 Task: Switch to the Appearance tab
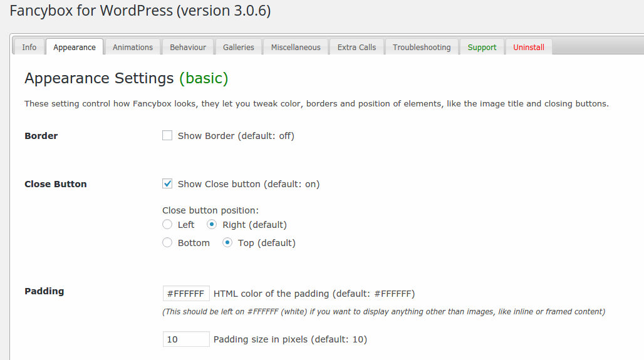point(75,47)
